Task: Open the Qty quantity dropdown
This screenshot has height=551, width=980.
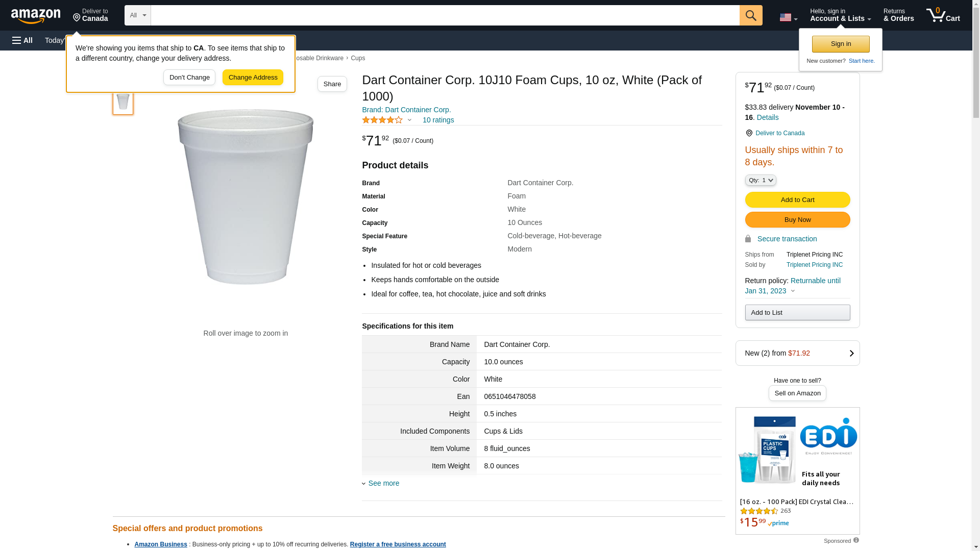Action: coord(760,180)
